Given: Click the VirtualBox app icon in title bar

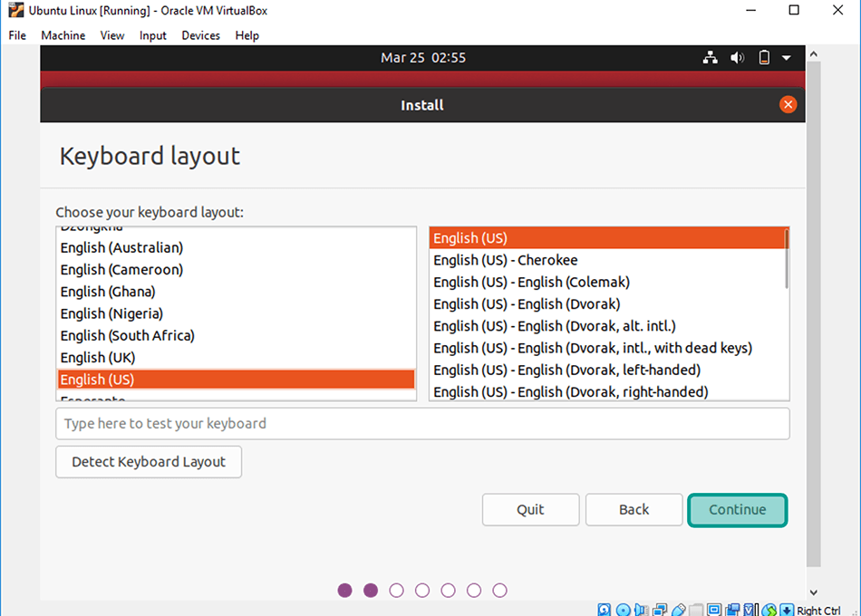Looking at the screenshot, I should click(x=15, y=10).
